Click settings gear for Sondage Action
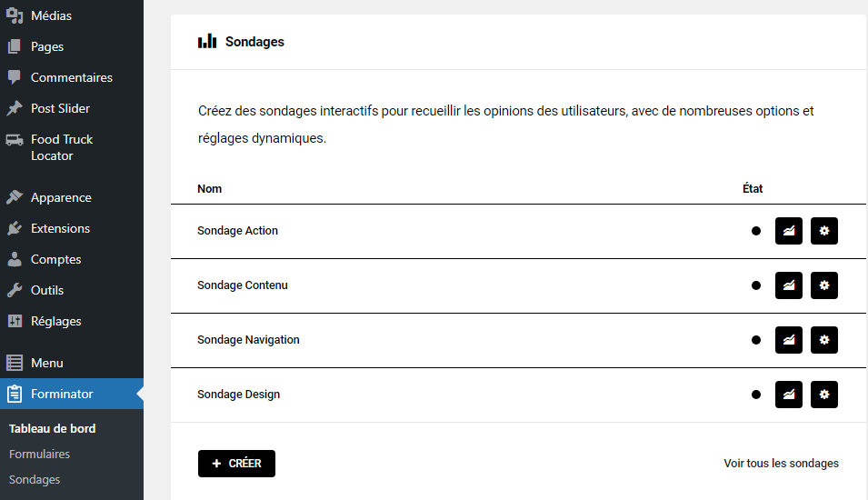The image size is (868, 500). (823, 231)
